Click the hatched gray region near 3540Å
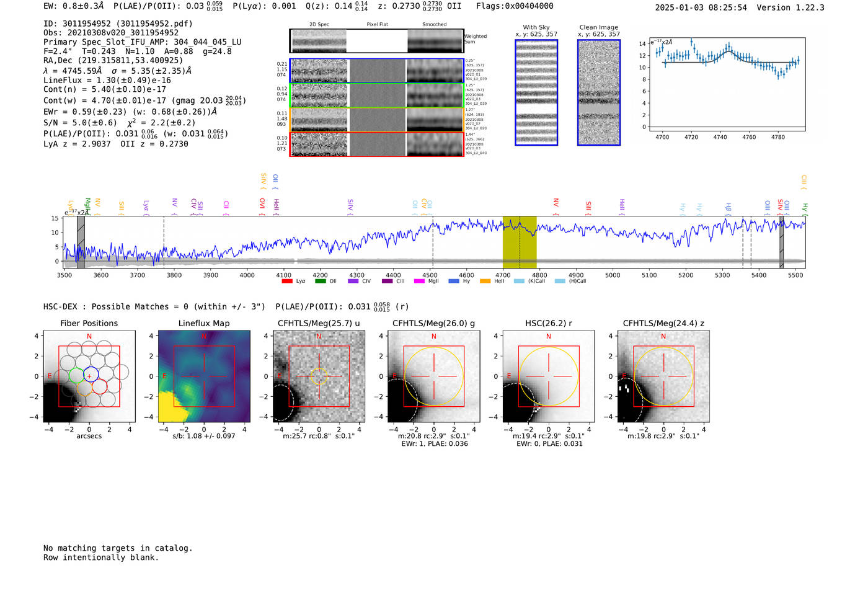Image resolution: width=868 pixels, height=591 pixels. [x=81, y=242]
